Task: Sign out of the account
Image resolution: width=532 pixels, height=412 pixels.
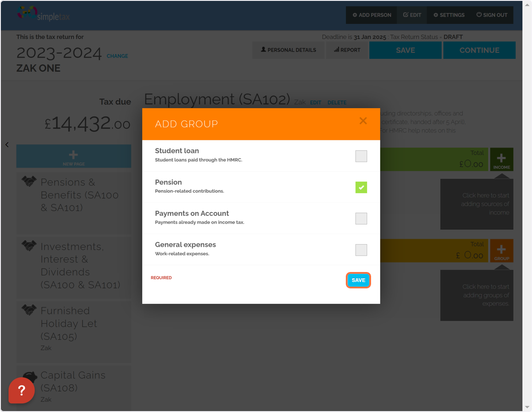Action: pyautogui.click(x=492, y=15)
